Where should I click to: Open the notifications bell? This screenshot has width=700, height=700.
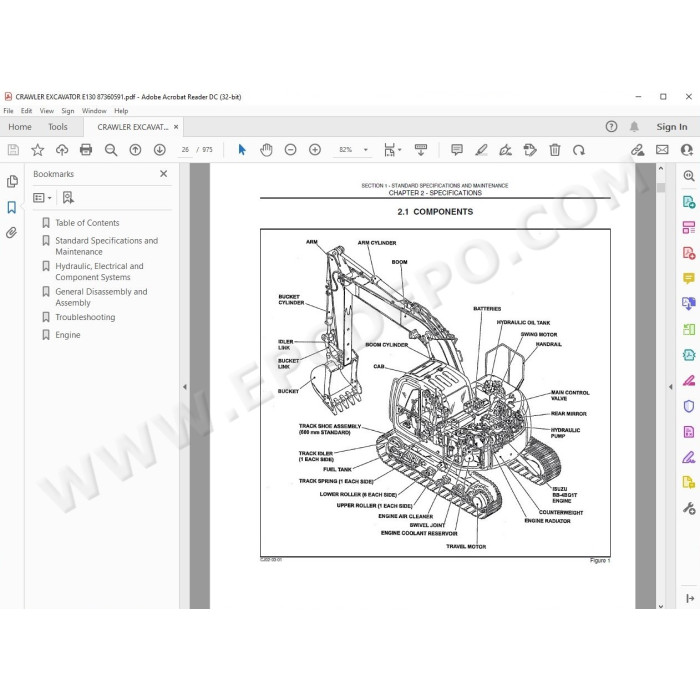pos(634,127)
